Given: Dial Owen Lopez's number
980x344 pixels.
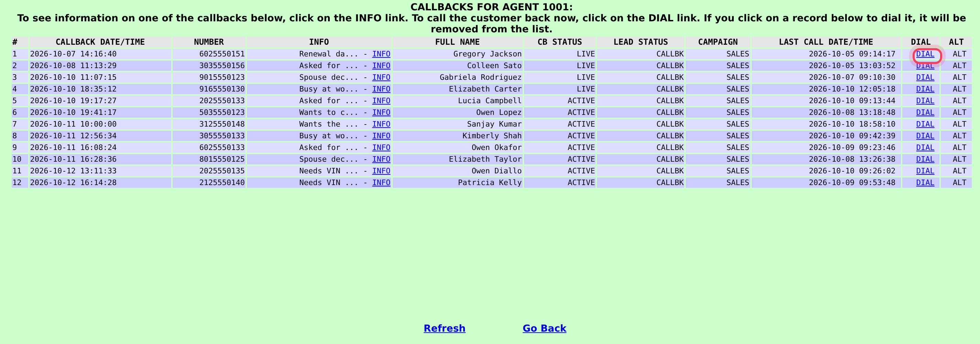Looking at the screenshot, I should click(925, 112).
